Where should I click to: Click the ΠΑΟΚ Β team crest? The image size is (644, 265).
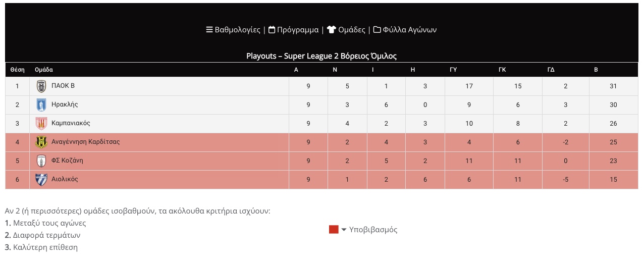pos(41,86)
